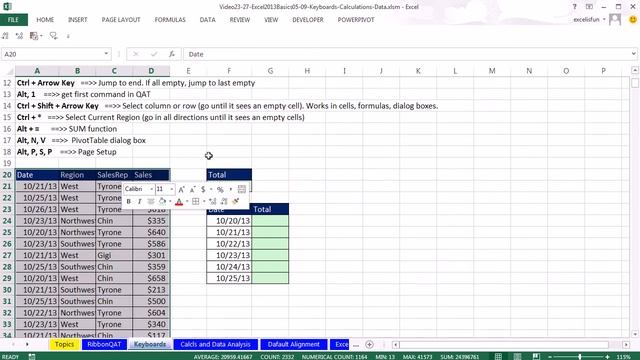The width and height of the screenshot is (640, 360).
Task: Switch to the DATA ribbon tab
Action: click(x=207, y=20)
